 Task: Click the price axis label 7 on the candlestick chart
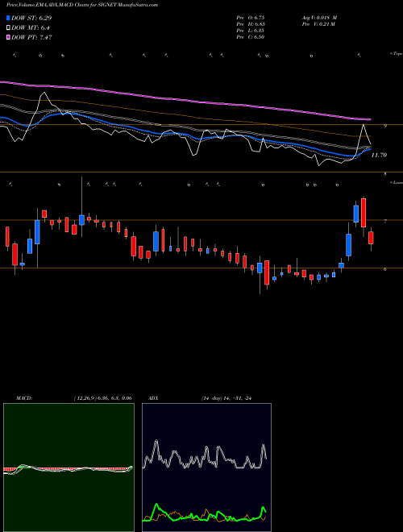coord(385,221)
